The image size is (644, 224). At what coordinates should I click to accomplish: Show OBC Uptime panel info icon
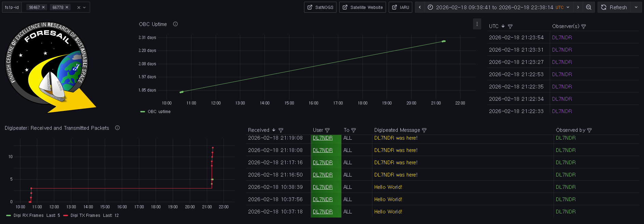pyautogui.click(x=175, y=24)
